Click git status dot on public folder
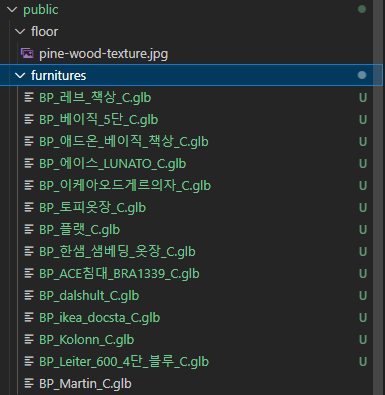The height and width of the screenshot is (395, 385). point(362,9)
